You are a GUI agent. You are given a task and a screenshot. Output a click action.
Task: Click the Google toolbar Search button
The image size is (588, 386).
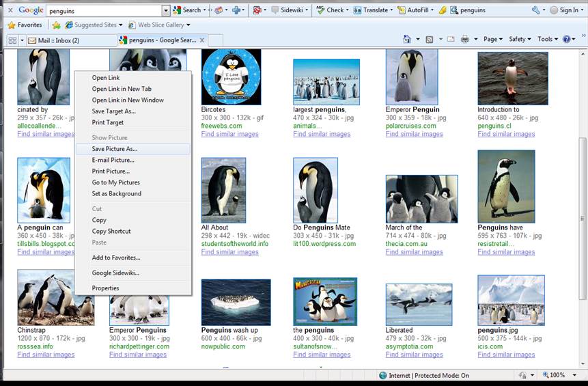(x=186, y=10)
